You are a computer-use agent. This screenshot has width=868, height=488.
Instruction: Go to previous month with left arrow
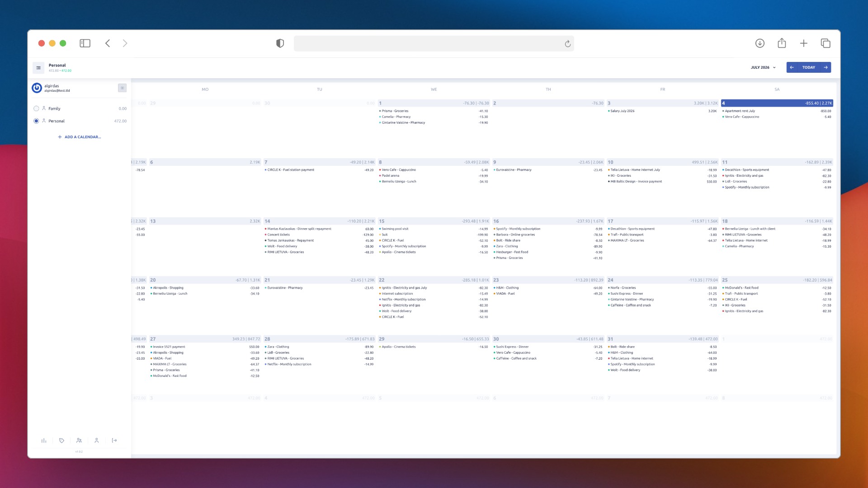(x=792, y=67)
